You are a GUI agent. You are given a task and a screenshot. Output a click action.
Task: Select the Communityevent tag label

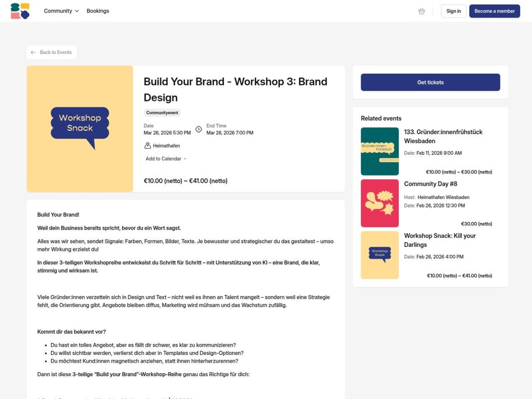click(162, 112)
